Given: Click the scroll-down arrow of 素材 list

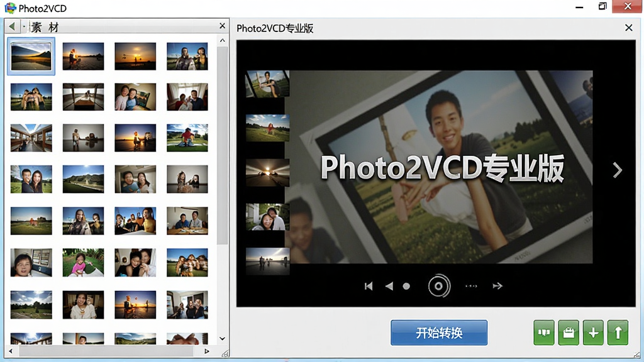Looking at the screenshot, I should (x=222, y=339).
